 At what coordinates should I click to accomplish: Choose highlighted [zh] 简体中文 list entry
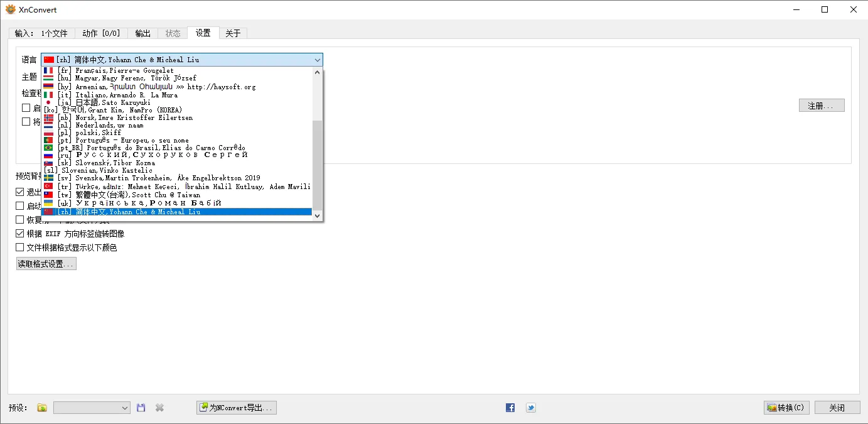pyautogui.click(x=177, y=212)
